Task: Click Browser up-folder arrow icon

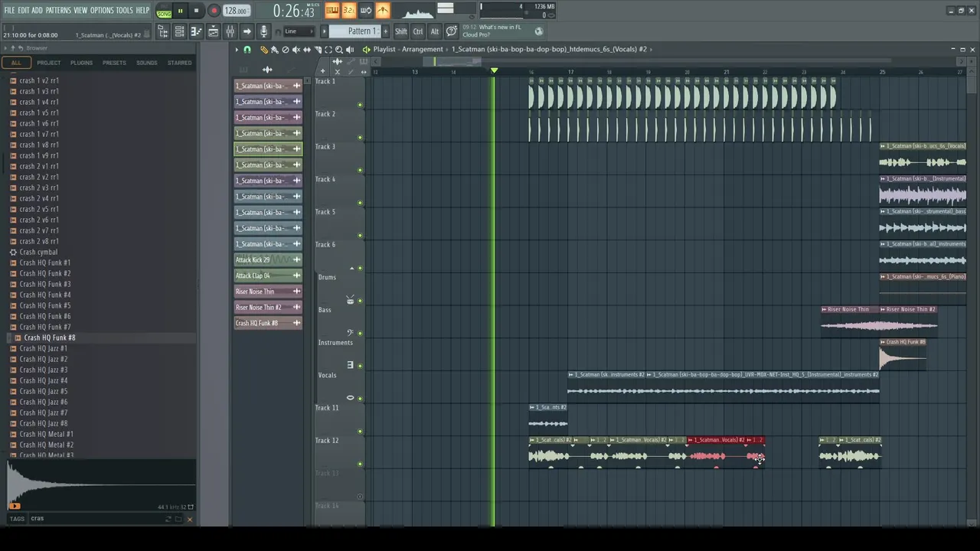Action: [x=13, y=48]
